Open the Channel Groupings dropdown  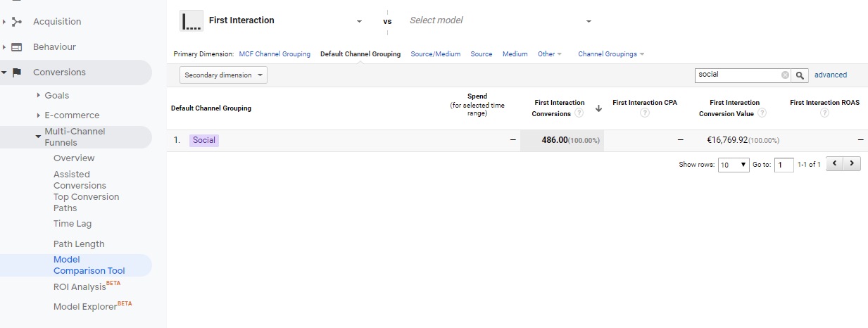pyautogui.click(x=611, y=53)
